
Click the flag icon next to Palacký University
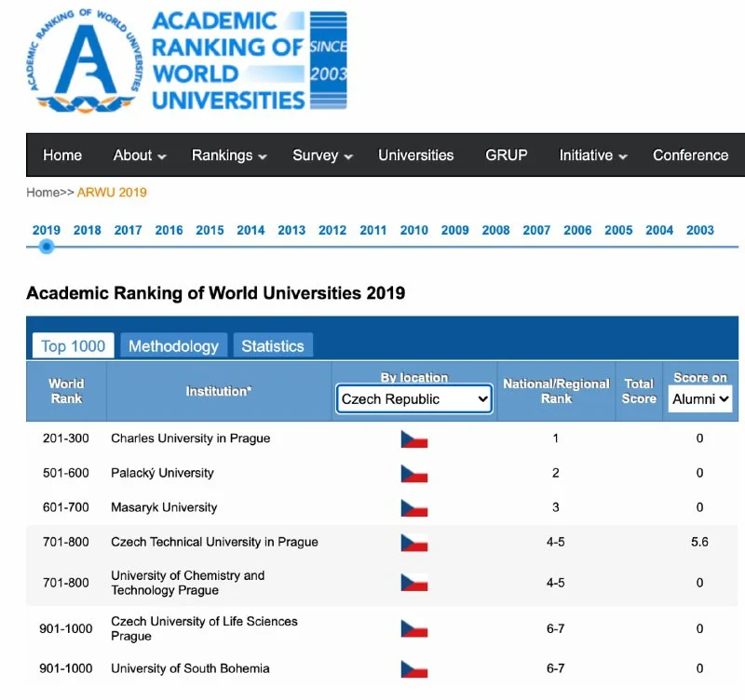point(413,473)
